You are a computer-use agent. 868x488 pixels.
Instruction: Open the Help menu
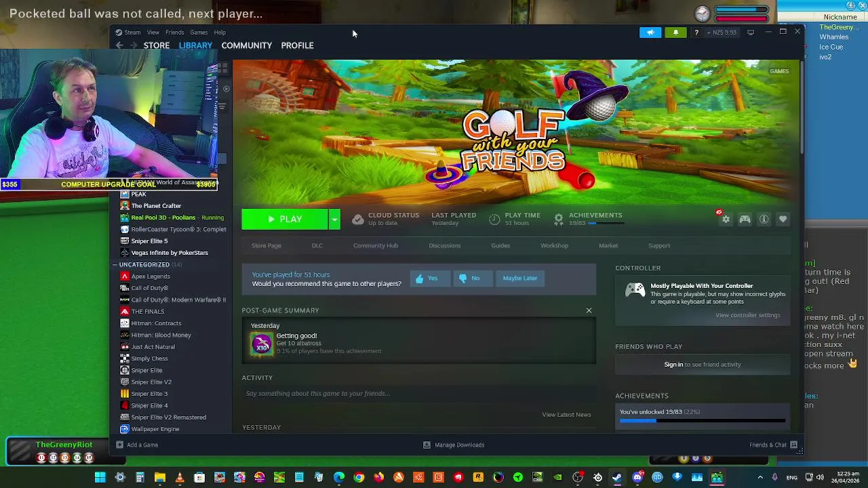point(220,32)
